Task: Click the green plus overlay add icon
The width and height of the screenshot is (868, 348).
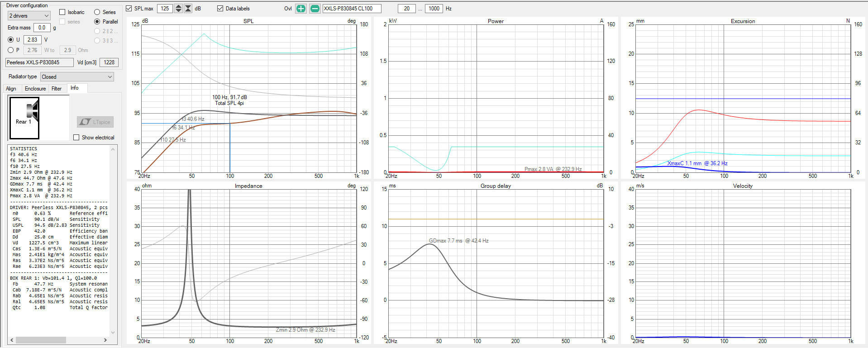Action: tap(301, 9)
